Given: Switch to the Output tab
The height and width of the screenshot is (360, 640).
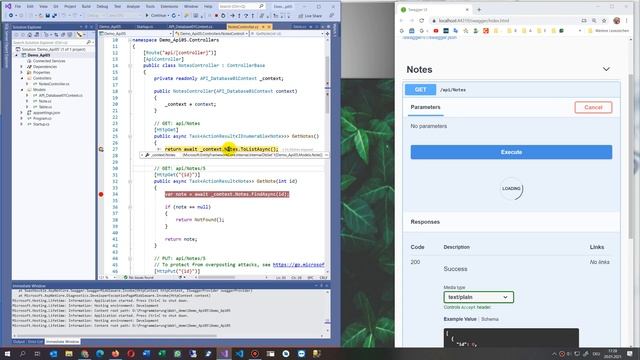Looking at the screenshot, I should pos(19,342).
